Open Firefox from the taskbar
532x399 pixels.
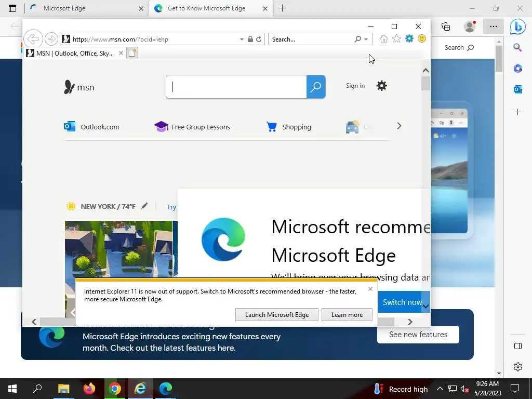[89, 389]
